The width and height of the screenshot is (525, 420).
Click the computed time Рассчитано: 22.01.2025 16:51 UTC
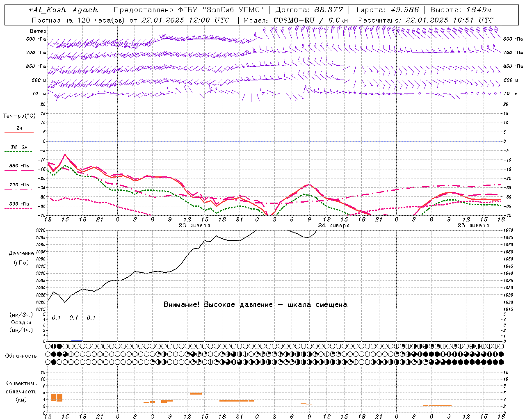tap(426, 20)
